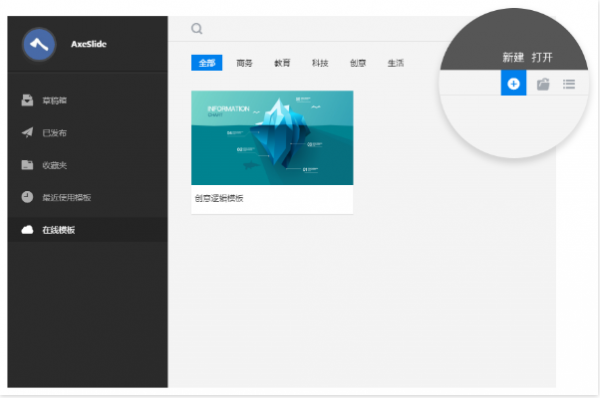Switch to the 创意 category tab
600x398 pixels.
[x=358, y=63]
